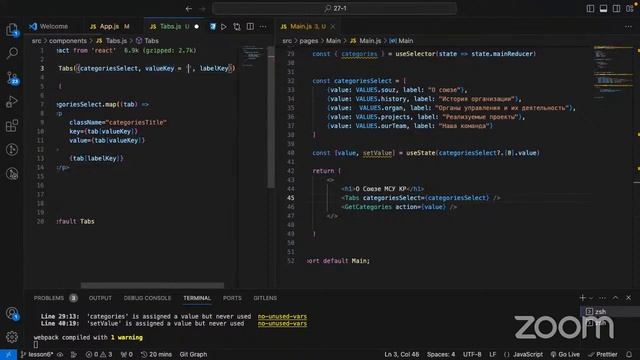Split the left editor
Screen dimensions: 640x360
pos(250,27)
